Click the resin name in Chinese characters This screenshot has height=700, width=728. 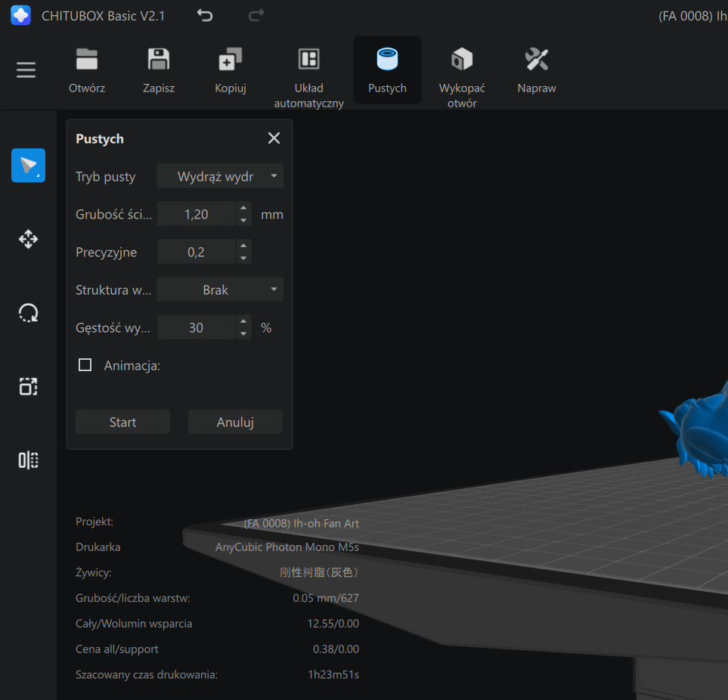pyautogui.click(x=320, y=572)
